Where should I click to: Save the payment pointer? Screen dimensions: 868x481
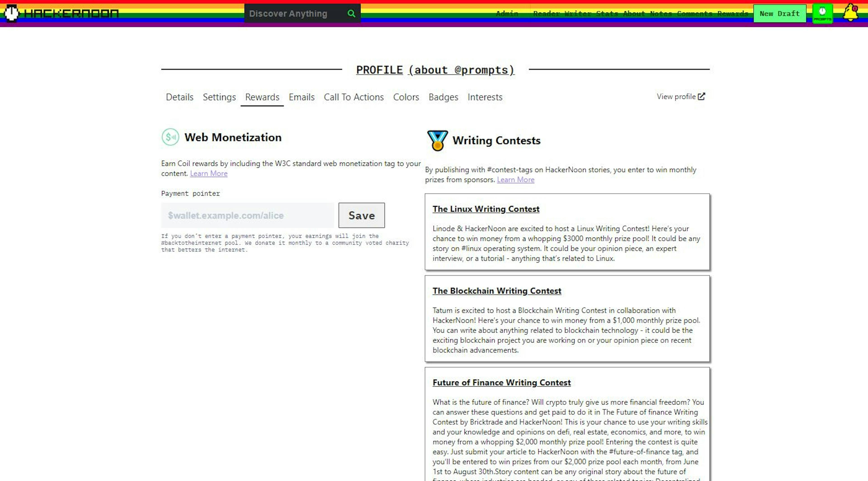coord(362,216)
